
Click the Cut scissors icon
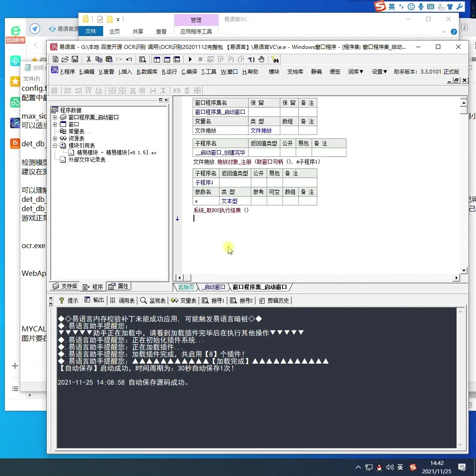(89, 59)
